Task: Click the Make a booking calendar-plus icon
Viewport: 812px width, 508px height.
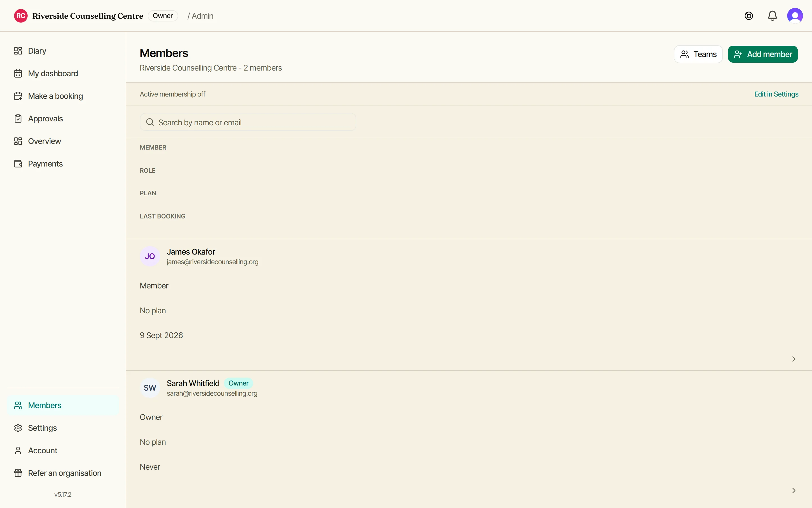Action: 18,96
